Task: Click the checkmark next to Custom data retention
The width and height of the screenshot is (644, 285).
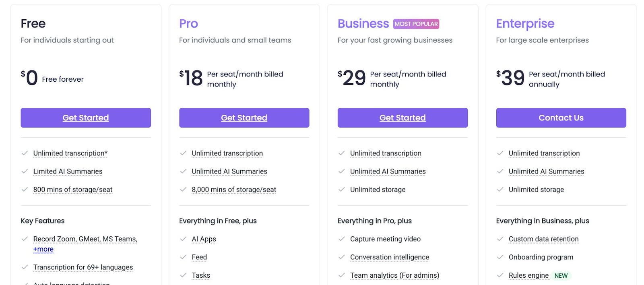Action: tap(500, 239)
